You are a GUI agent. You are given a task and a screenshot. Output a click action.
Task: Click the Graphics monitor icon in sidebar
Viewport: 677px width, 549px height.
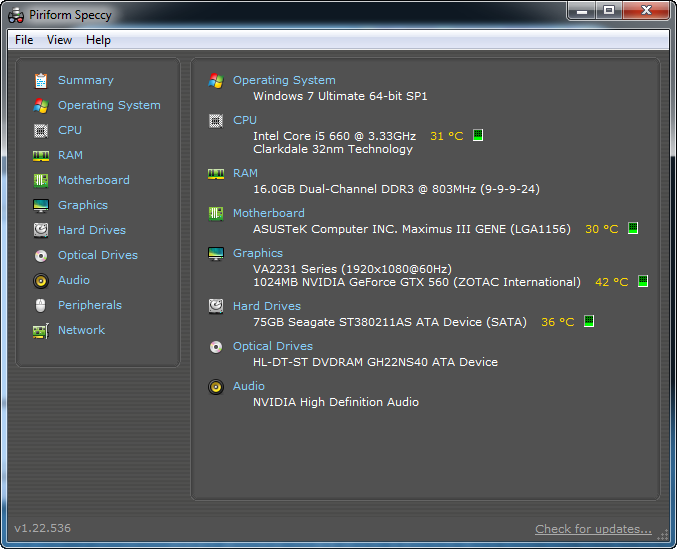pyautogui.click(x=41, y=205)
